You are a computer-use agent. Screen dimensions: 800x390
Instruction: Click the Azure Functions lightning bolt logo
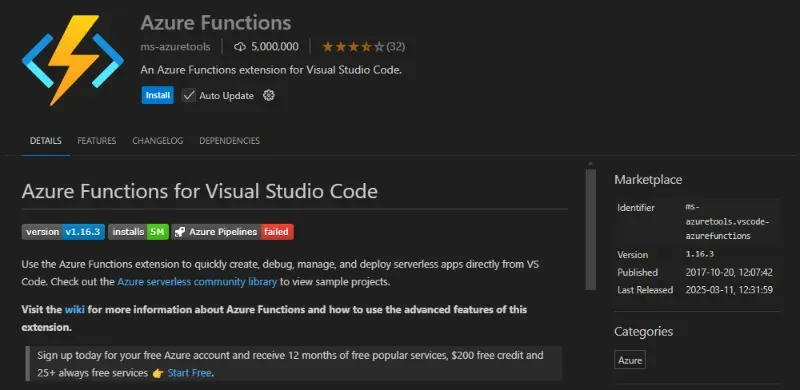(x=72, y=60)
